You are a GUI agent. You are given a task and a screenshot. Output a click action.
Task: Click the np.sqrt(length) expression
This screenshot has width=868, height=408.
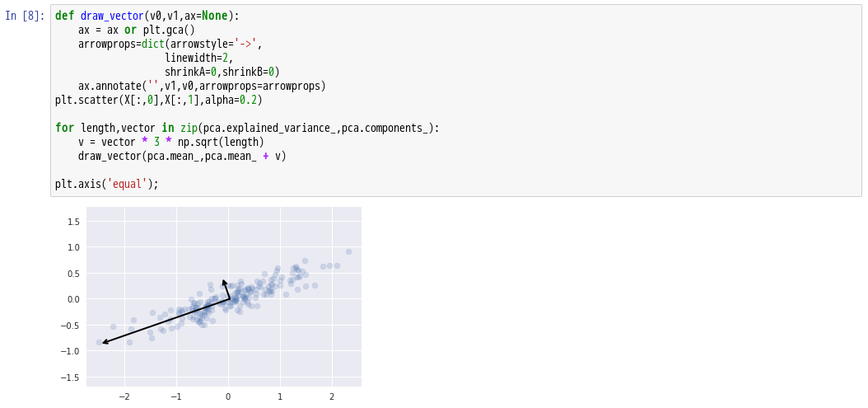tap(221, 142)
